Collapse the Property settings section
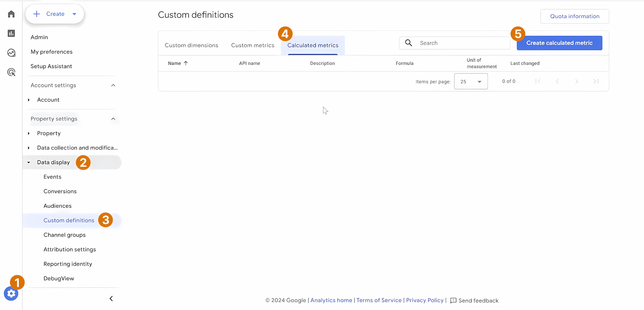Screen dimensions: 644x310 click(113, 119)
